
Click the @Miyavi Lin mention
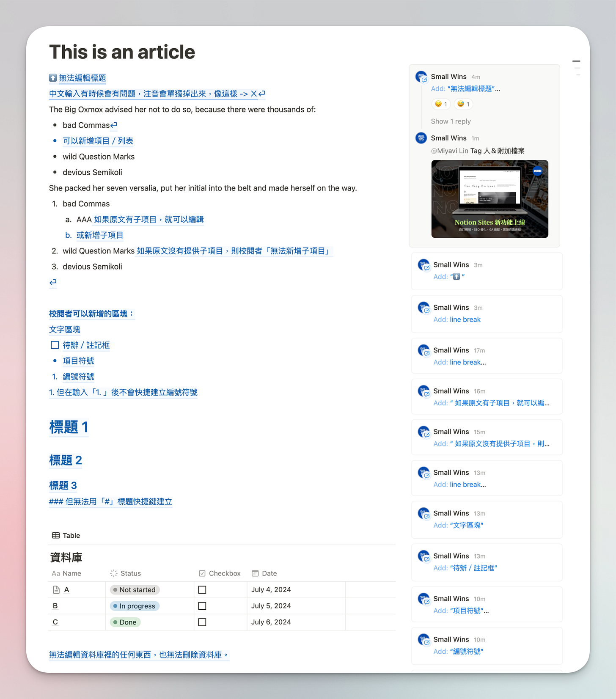449,151
